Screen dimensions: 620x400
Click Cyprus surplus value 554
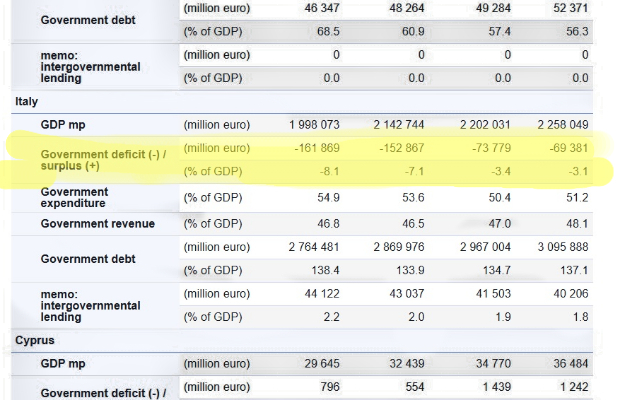point(415,387)
